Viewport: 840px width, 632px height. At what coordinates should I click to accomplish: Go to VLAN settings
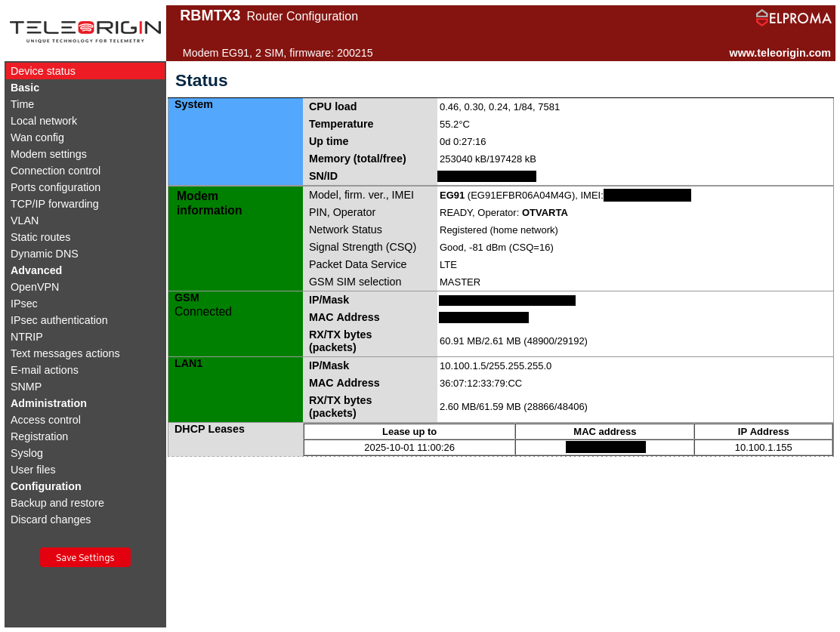coord(24,220)
